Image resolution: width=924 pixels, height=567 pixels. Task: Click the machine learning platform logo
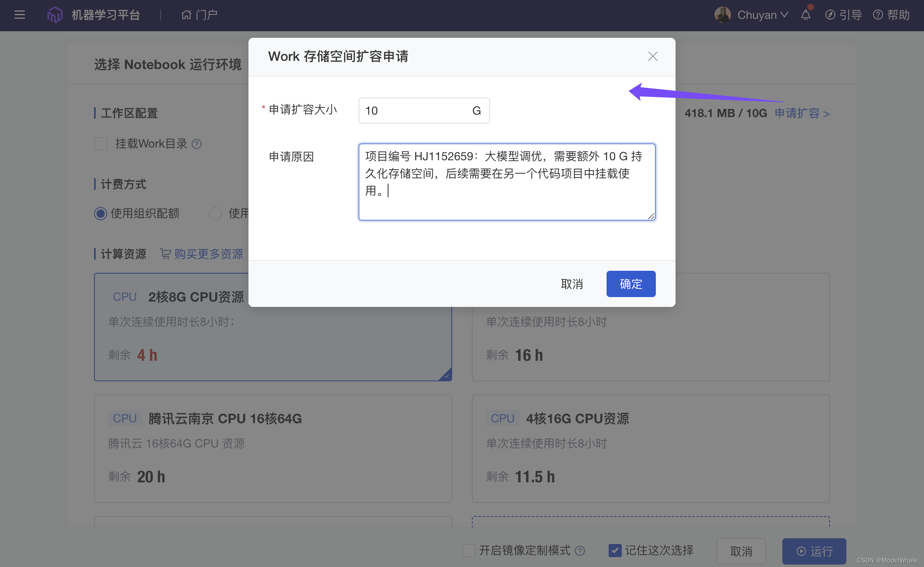tap(55, 15)
